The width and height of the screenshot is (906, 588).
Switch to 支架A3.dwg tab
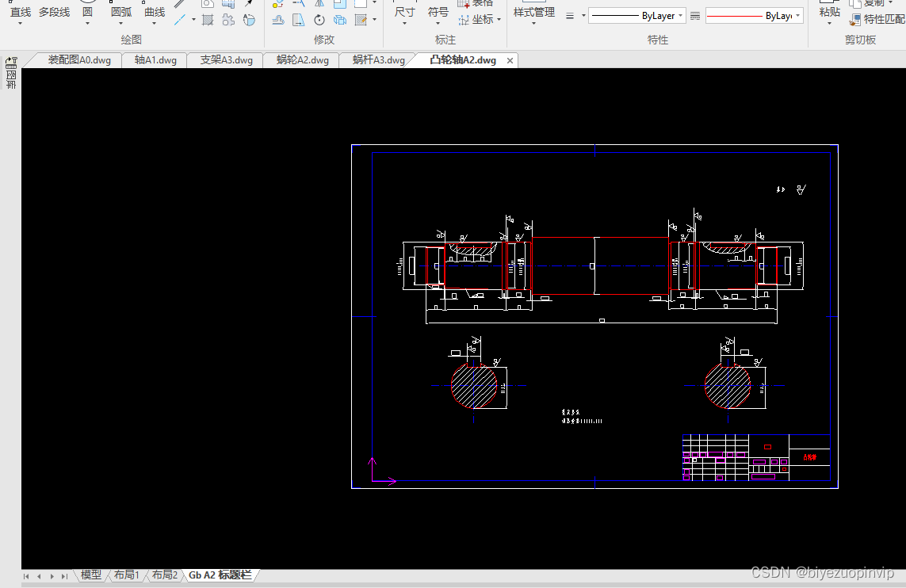(226, 60)
